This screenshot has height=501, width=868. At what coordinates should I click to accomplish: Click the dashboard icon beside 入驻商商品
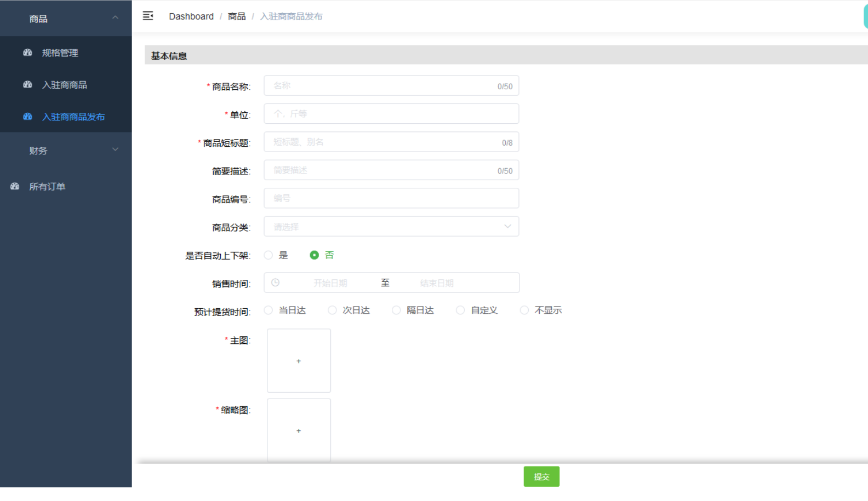pos(27,84)
